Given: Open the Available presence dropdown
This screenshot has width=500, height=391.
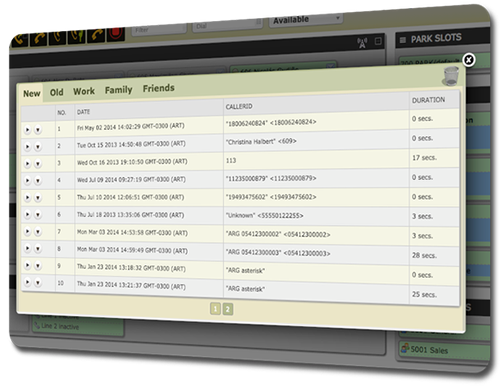Looking at the screenshot, I should (306, 20).
